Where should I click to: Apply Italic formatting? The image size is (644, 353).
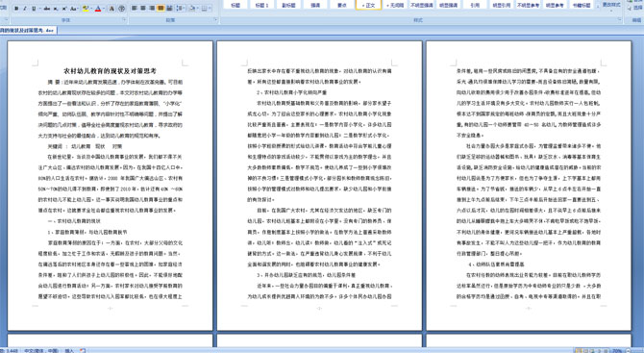[25, 9]
